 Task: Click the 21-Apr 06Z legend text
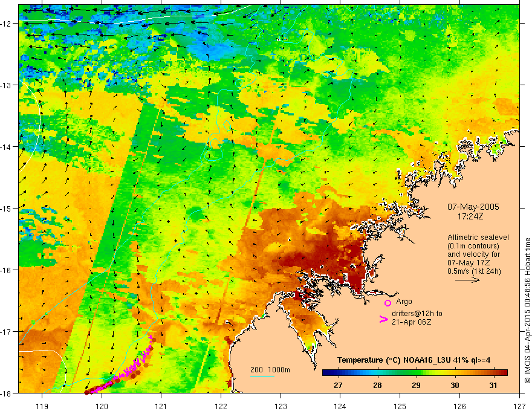pyautogui.click(x=411, y=322)
